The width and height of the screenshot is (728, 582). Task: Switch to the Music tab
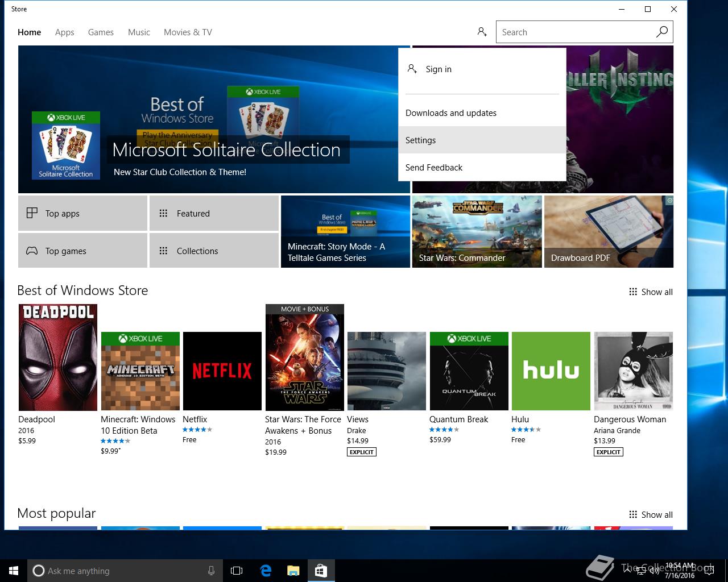pyautogui.click(x=139, y=32)
